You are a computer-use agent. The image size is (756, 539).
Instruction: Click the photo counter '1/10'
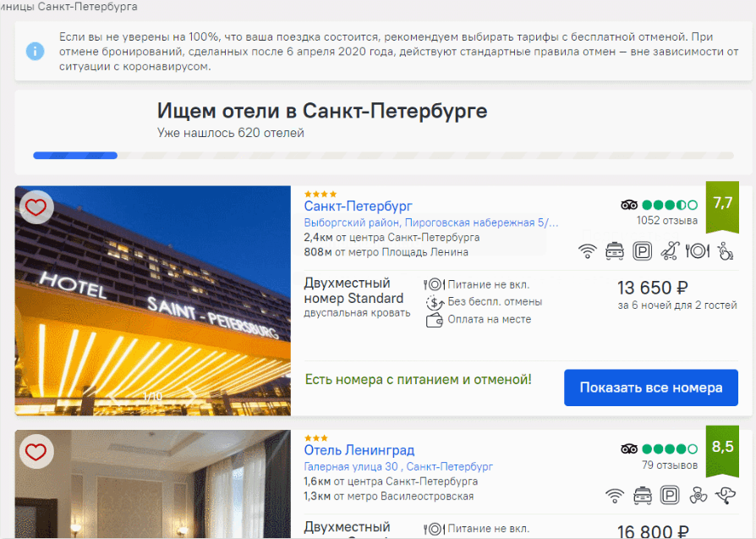pos(152,397)
